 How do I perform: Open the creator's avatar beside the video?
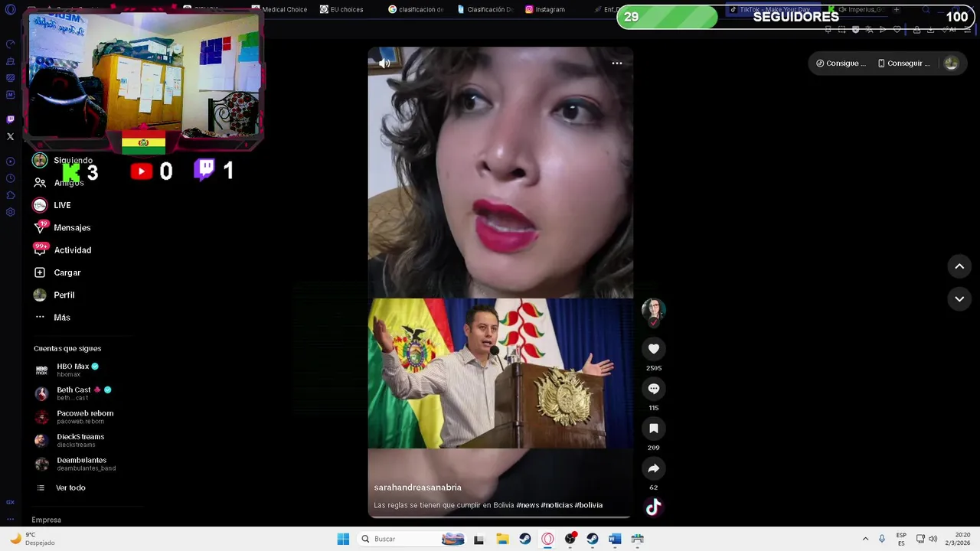[654, 310]
